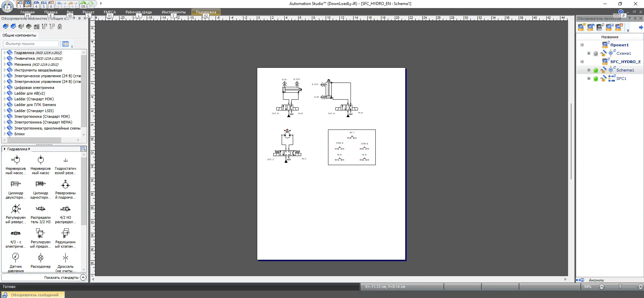The image size is (644, 298).
Task: Toggle the green status circle next to SFC1
Action: click(x=596, y=79)
